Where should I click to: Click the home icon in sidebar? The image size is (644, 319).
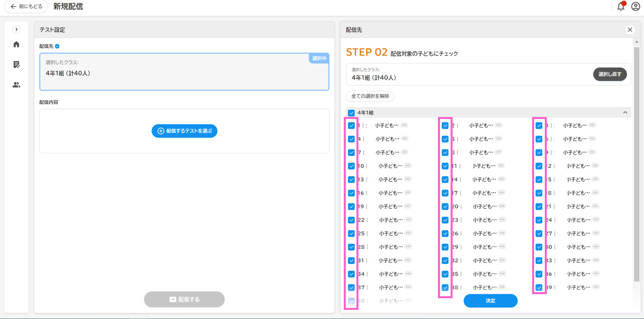[x=16, y=45]
